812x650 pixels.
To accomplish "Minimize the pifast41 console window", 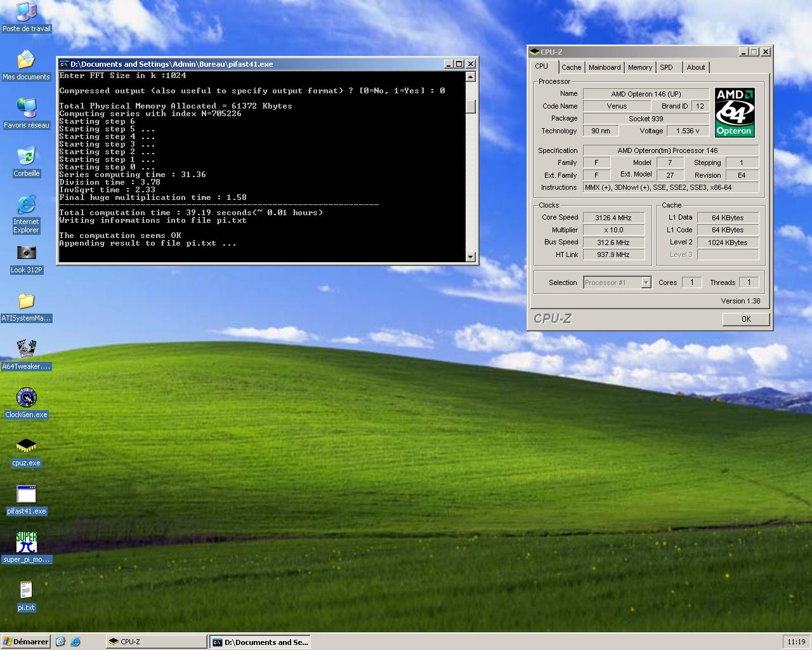I will tap(449, 64).
